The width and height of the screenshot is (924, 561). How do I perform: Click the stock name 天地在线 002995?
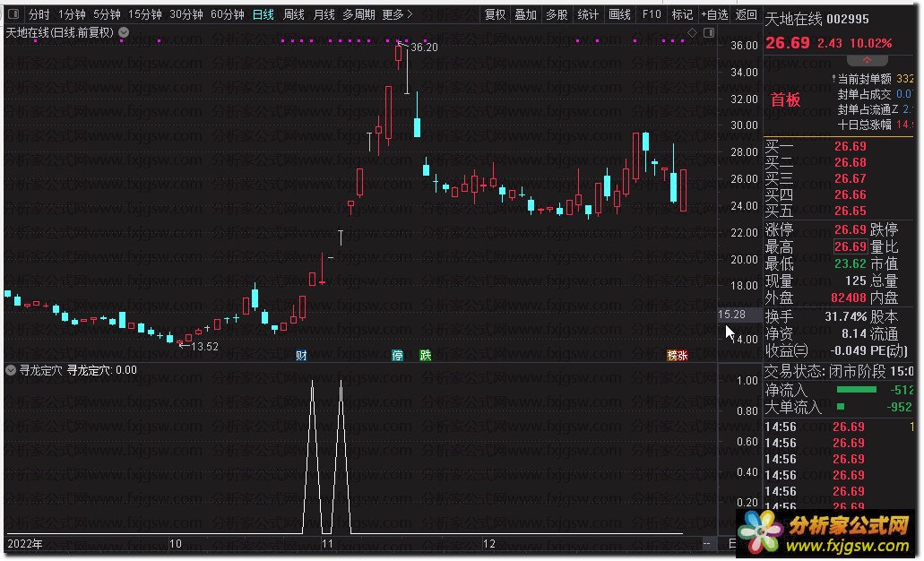816,19
